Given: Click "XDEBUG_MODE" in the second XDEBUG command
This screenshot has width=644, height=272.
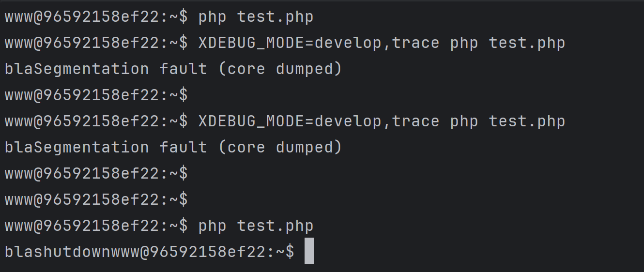Looking at the screenshot, I should click(251, 121).
